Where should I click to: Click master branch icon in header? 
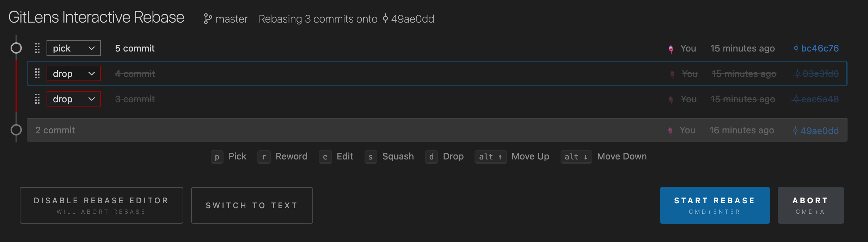point(208,19)
